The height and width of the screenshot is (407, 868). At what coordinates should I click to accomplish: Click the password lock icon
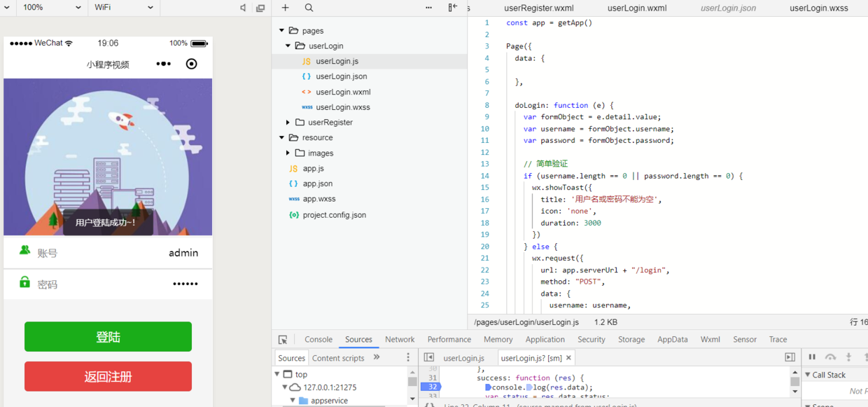24,282
